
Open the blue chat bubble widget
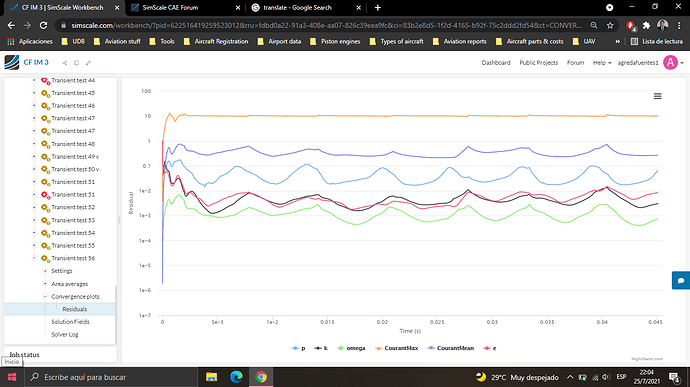click(x=681, y=280)
